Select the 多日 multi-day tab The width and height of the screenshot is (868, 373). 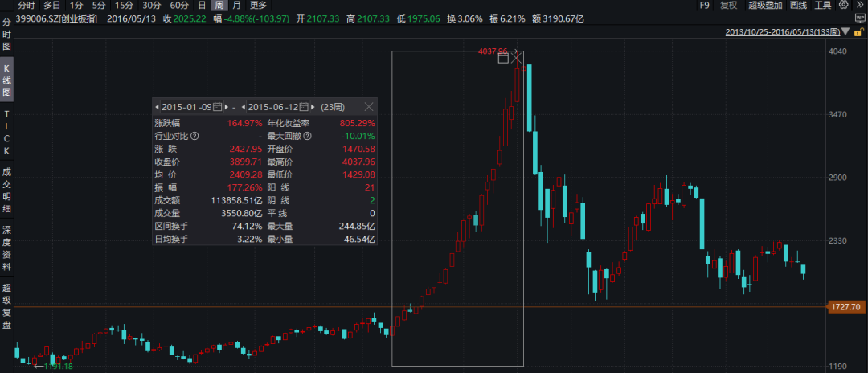52,6
